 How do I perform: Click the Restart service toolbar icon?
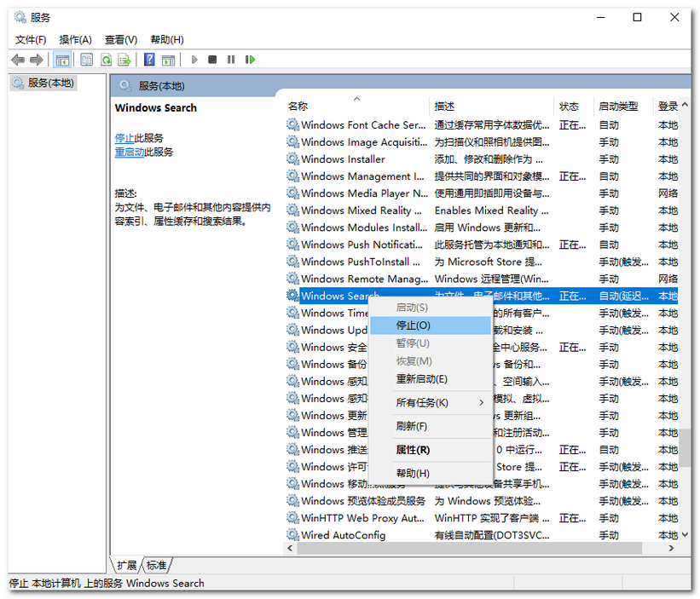250,60
